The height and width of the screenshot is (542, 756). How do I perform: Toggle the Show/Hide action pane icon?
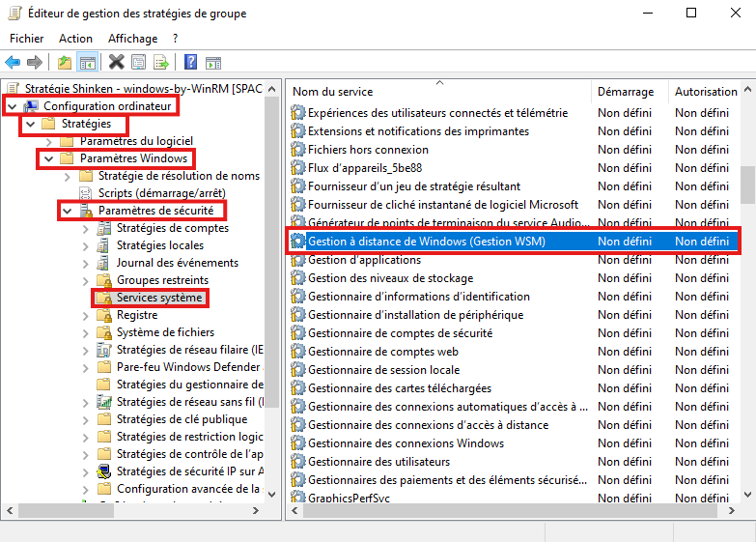point(213,63)
